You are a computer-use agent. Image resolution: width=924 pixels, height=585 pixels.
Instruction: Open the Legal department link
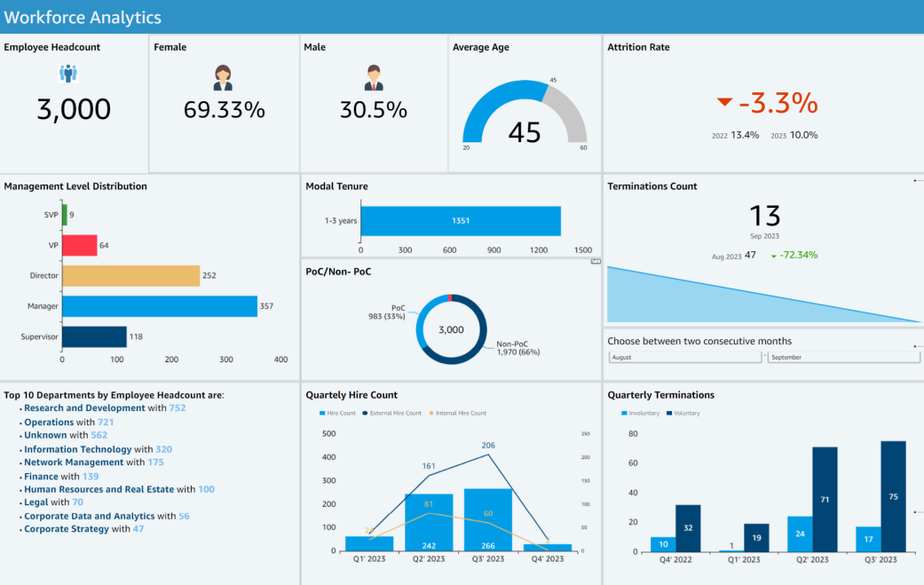tap(36, 502)
